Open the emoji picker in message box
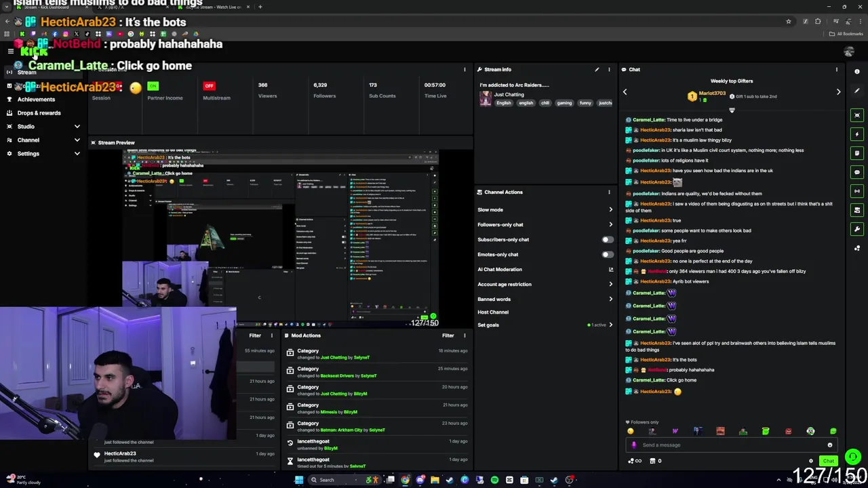The width and height of the screenshot is (868, 488). coord(829,445)
